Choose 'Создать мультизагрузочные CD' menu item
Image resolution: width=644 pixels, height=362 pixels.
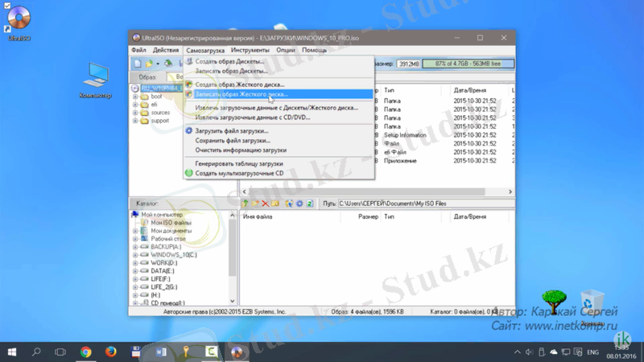[x=239, y=173]
